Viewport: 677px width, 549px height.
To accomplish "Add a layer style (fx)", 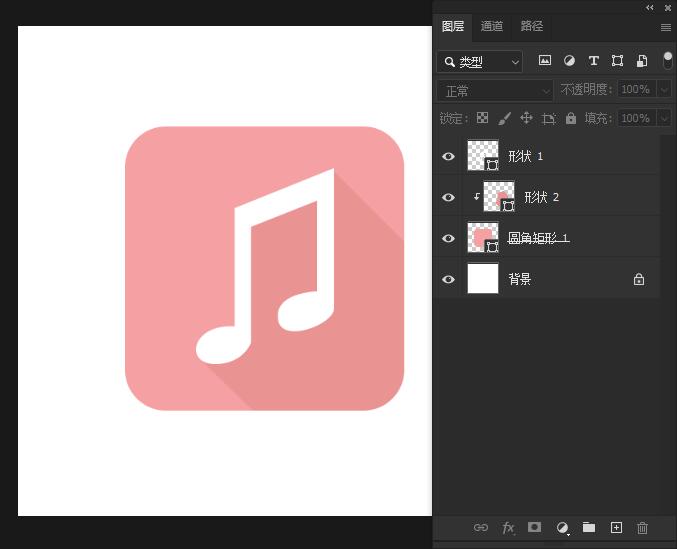I will point(508,527).
